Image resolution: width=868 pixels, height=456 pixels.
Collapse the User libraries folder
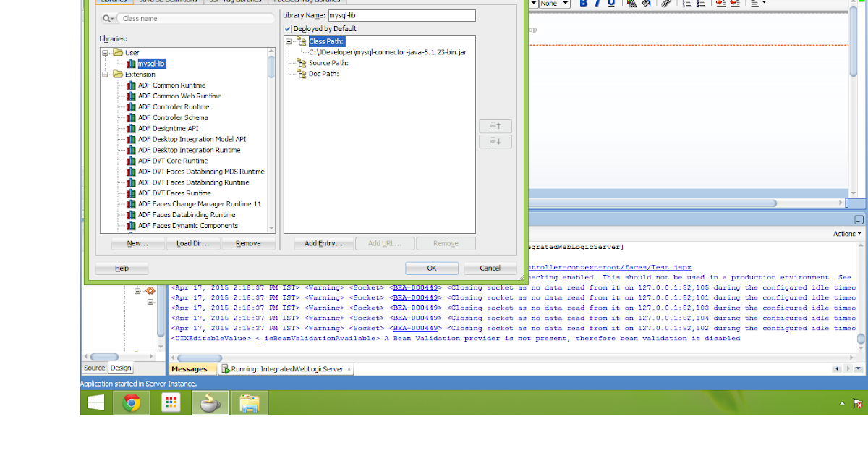106,53
